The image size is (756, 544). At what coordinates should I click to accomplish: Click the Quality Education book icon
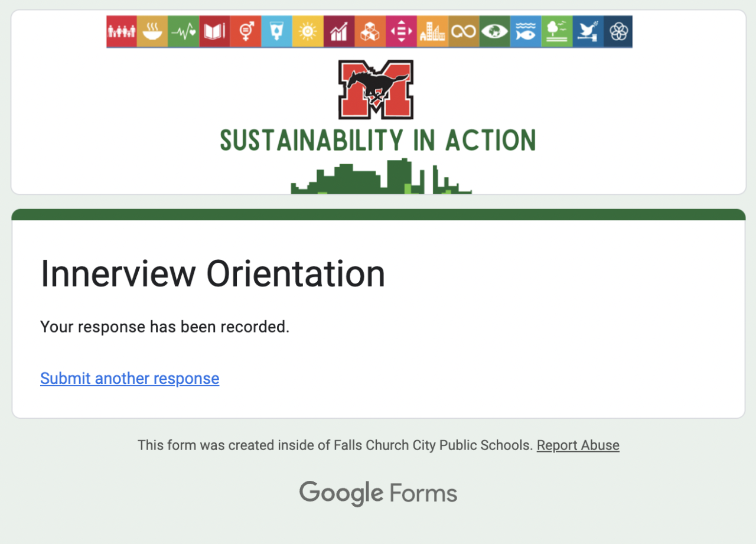tap(214, 32)
